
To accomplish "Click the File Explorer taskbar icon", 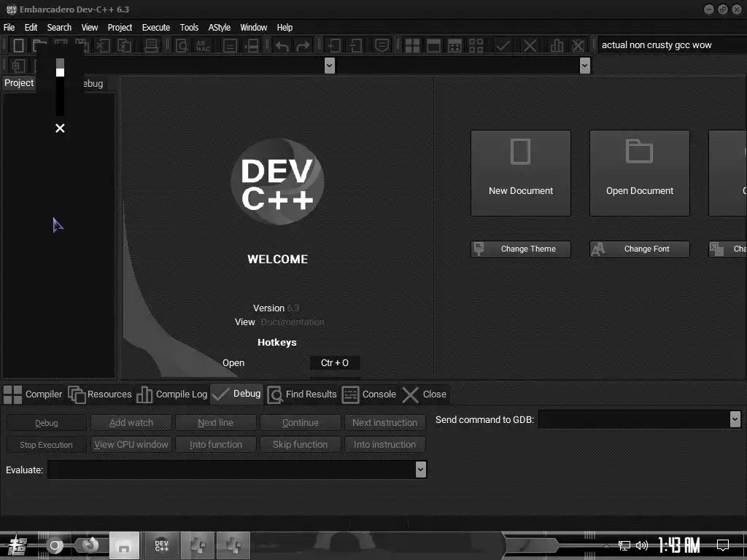I will [124, 545].
